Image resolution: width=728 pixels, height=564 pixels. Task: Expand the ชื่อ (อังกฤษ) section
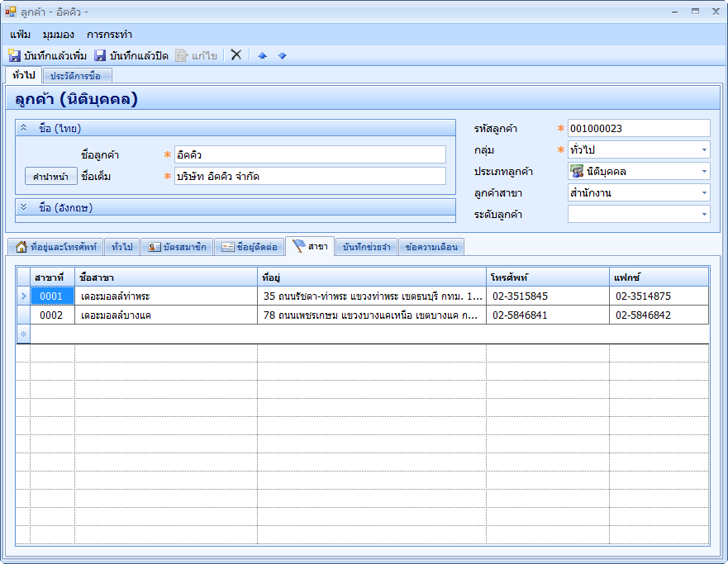click(24, 207)
